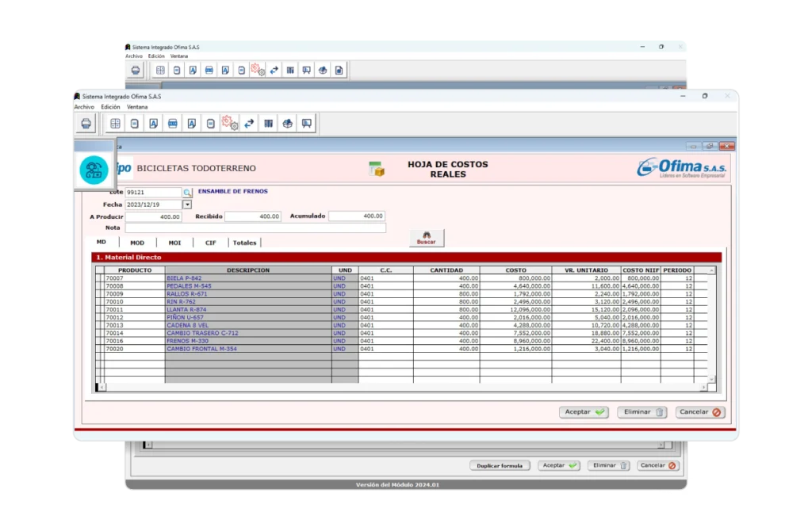Switch to the MOD tab
This screenshot has width=812, height=520.
click(x=137, y=243)
